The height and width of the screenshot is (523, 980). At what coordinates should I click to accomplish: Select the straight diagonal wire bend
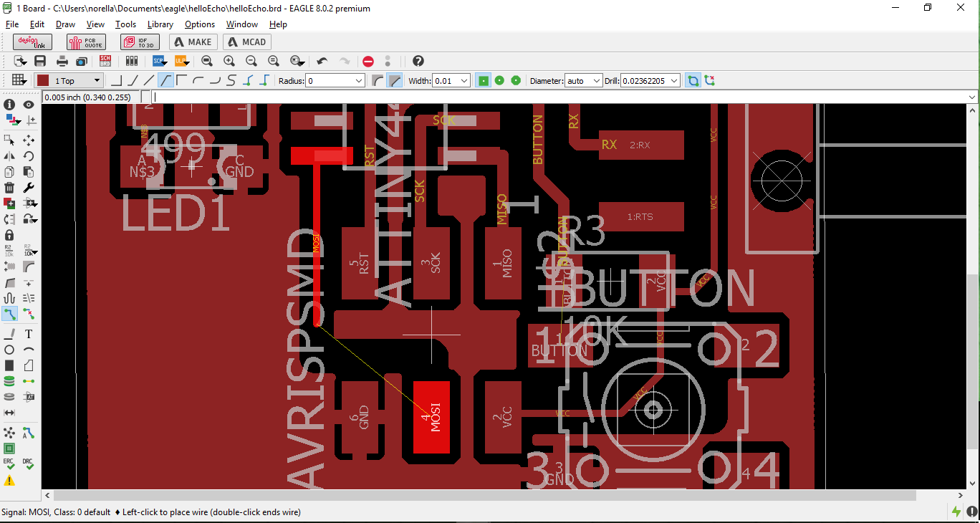pos(149,80)
